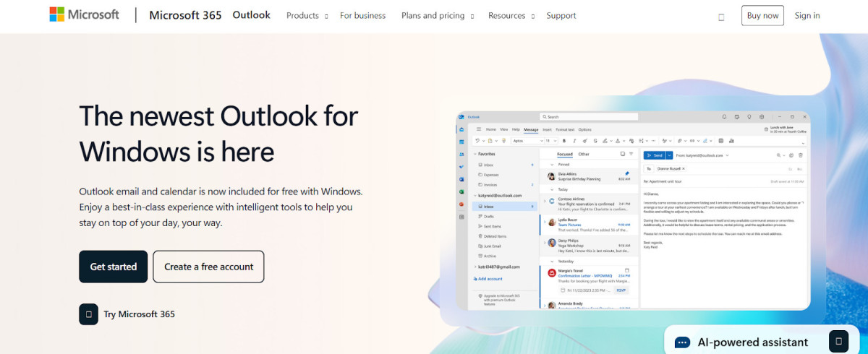Viewport: 868px width, 354px height.
Task: Click the filter icon next to Focused and Other
Action: tap(631, 154)
